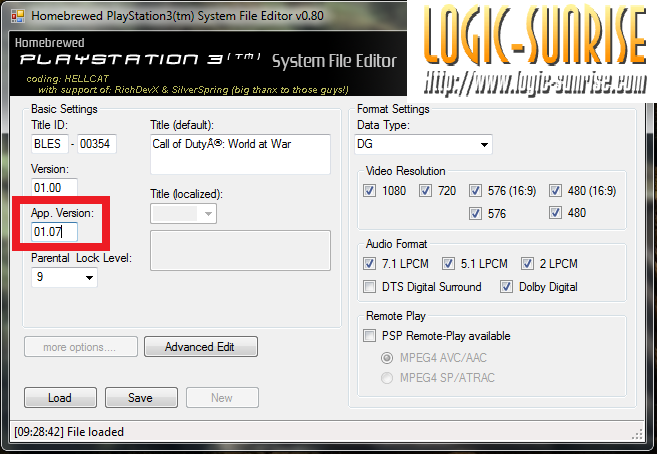This screenshot has width=657, height=454.
Task: Open the Title (localized) language dropdown
Action: 184,214
